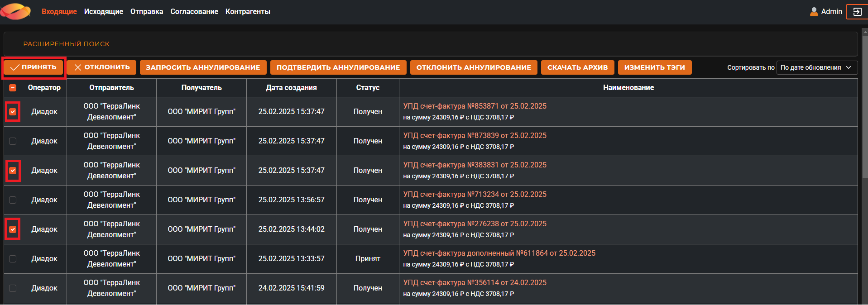
Task: Click the Получатель column header
Action: coord(201,88)
